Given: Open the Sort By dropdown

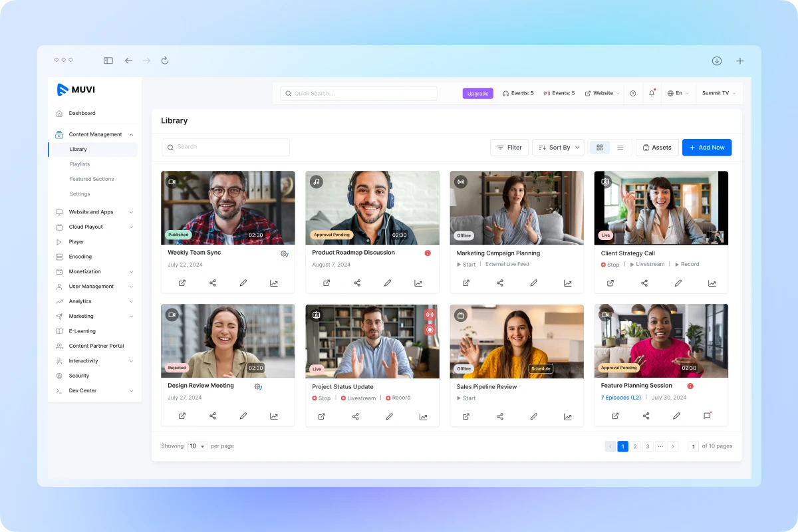Looking at the screenshot, I should pyautogui.click(x=558, y=147).
